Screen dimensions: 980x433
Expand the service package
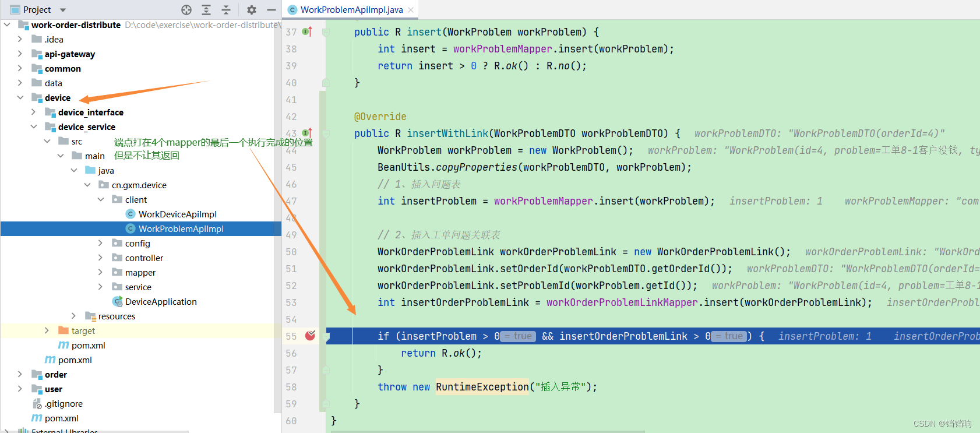101,287
